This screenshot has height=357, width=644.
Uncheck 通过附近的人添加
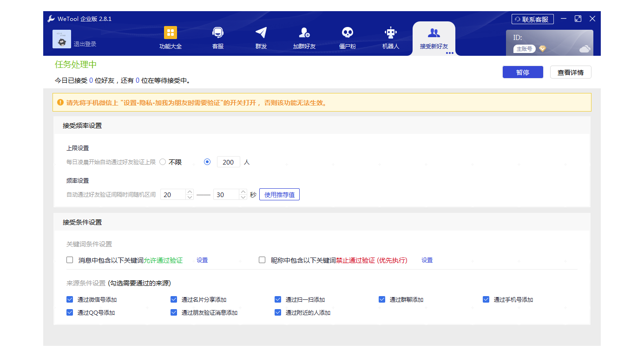click(x=278, y=312)
